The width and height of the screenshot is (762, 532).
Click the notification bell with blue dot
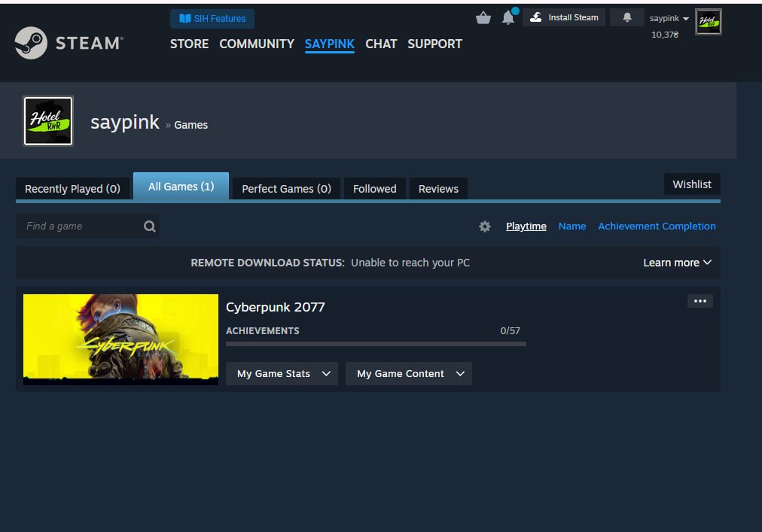tap(508, 17)
